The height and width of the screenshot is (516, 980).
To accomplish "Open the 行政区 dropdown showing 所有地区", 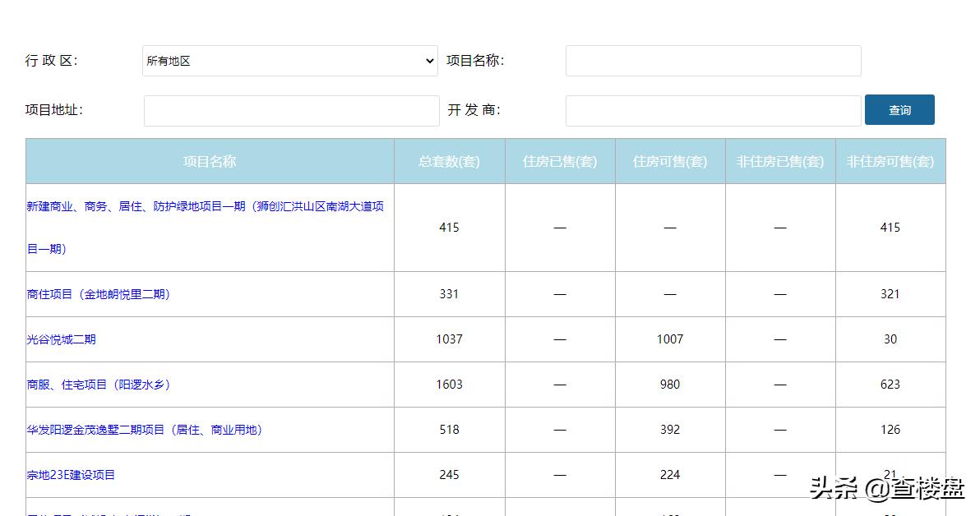I will [290, 61].
